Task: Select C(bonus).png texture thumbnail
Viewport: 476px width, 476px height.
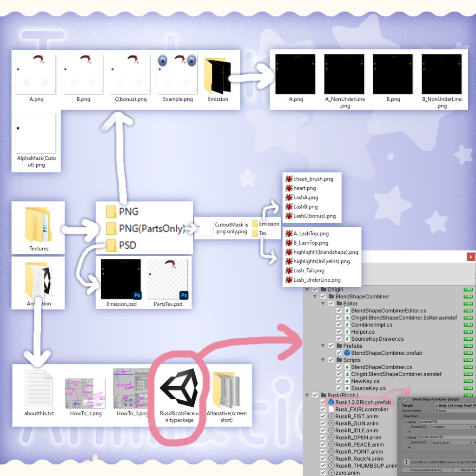Action: click(x=130, y=74)
